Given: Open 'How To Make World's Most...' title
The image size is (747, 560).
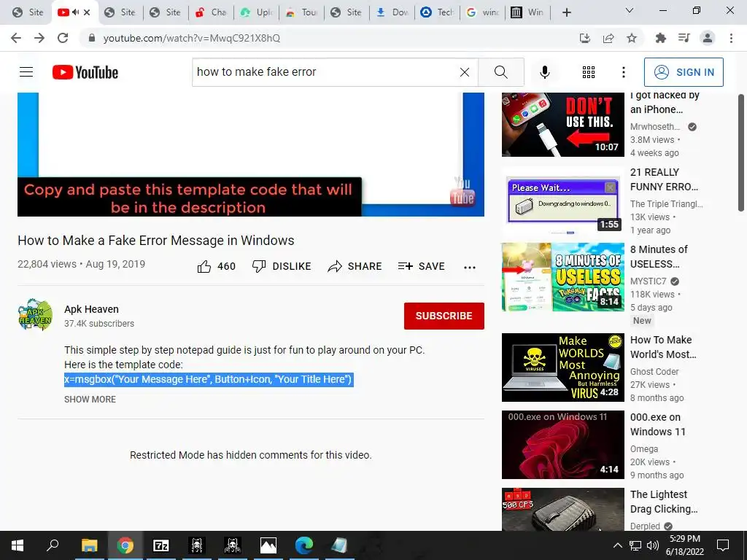Looking at the screenshot, I should coord(663,347).
